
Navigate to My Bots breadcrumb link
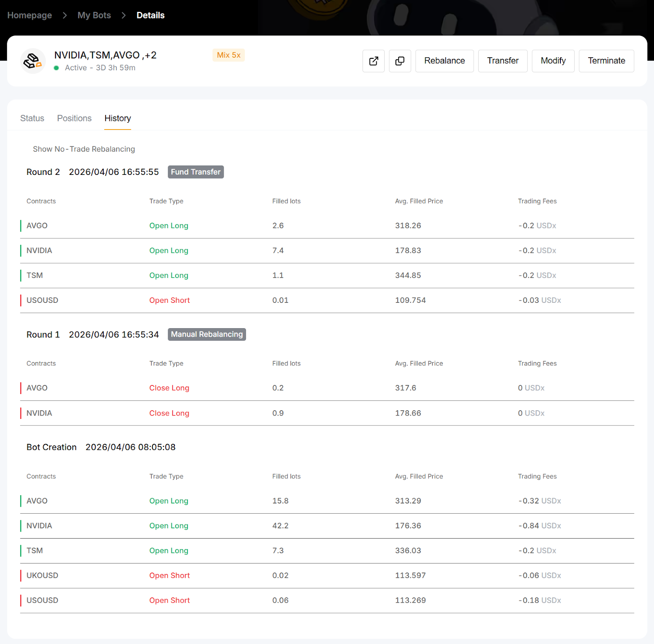tap(94, 15)
